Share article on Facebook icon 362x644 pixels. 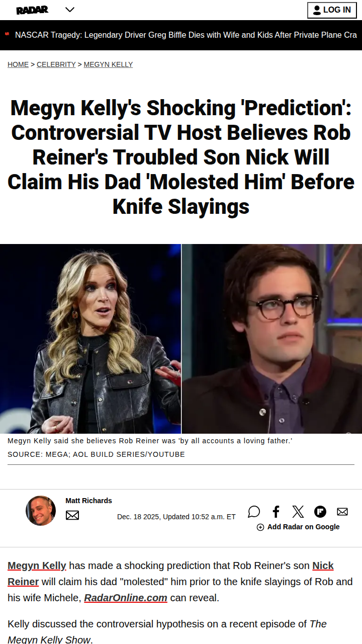276,512
